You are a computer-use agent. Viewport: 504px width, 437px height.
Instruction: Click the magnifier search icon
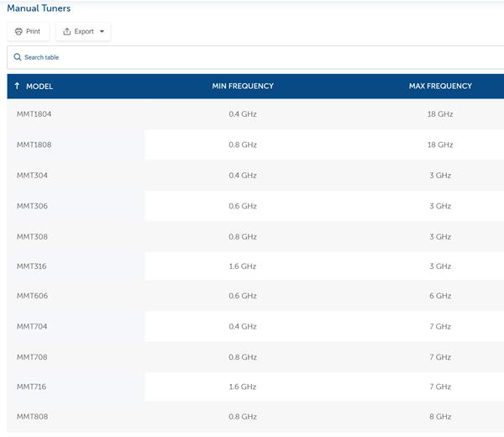tap(18, 57)
